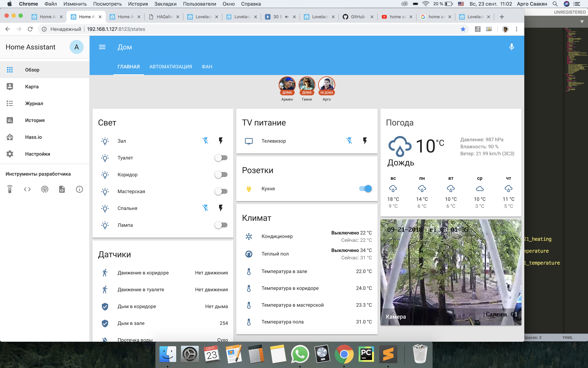Open Hass.io in the sidebar
This screenshot has width=588, height=368.
(45, 137)
